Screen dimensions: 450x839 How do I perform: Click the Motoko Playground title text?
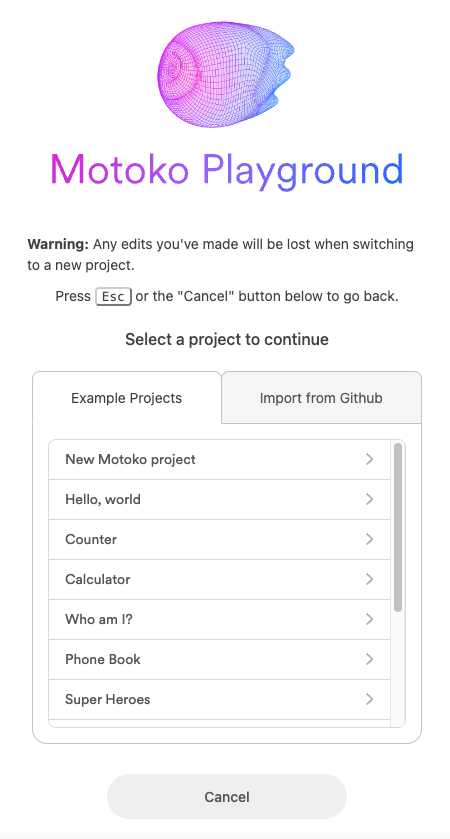coord(226,170)
